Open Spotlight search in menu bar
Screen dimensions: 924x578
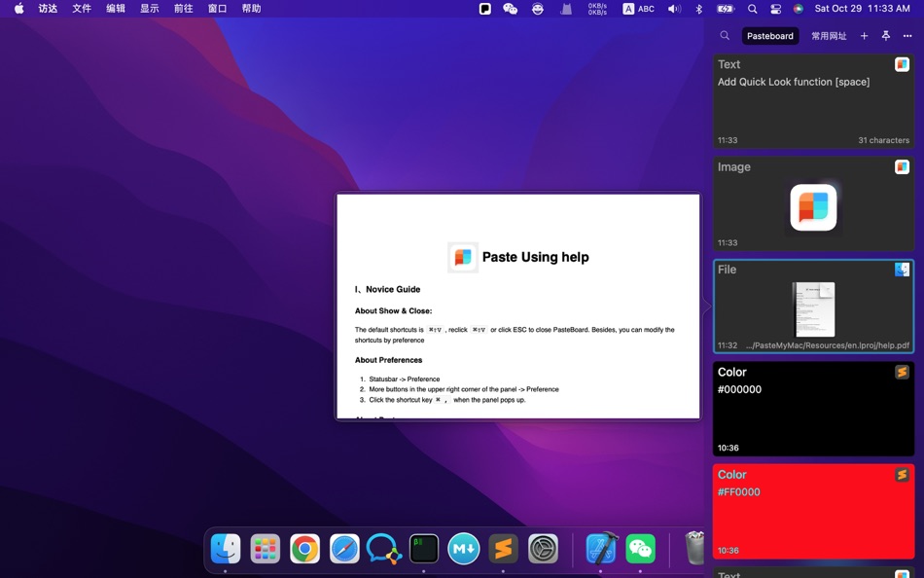753,8
